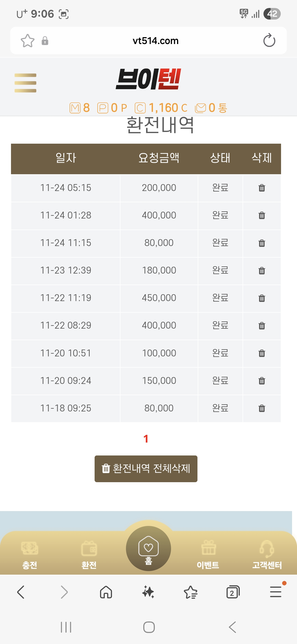Tap the round 홈 home button
Viewport: 297px width, 644px height.
(x=148, y=549)
